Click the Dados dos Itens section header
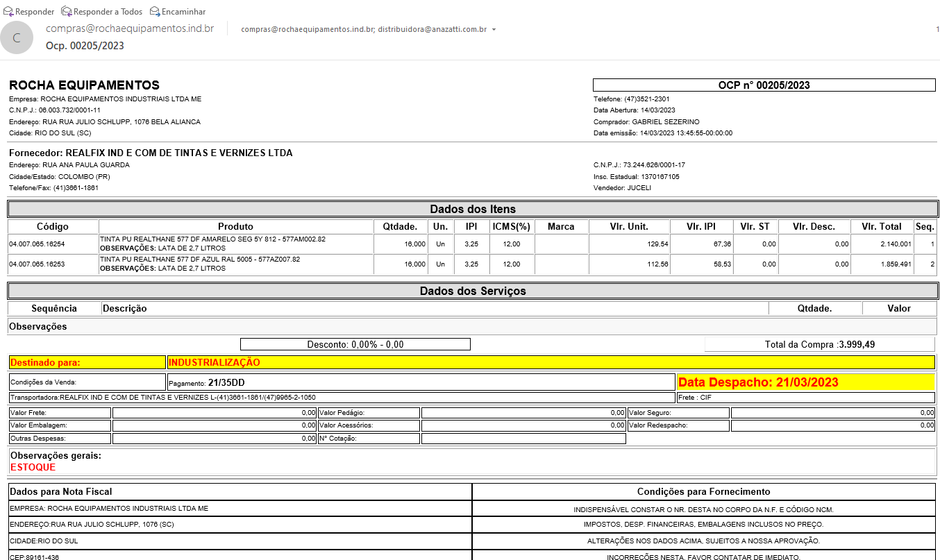Image resolution: width=940 pixels, height=560 pixels. pyautogui.click(x=472, y=209)
